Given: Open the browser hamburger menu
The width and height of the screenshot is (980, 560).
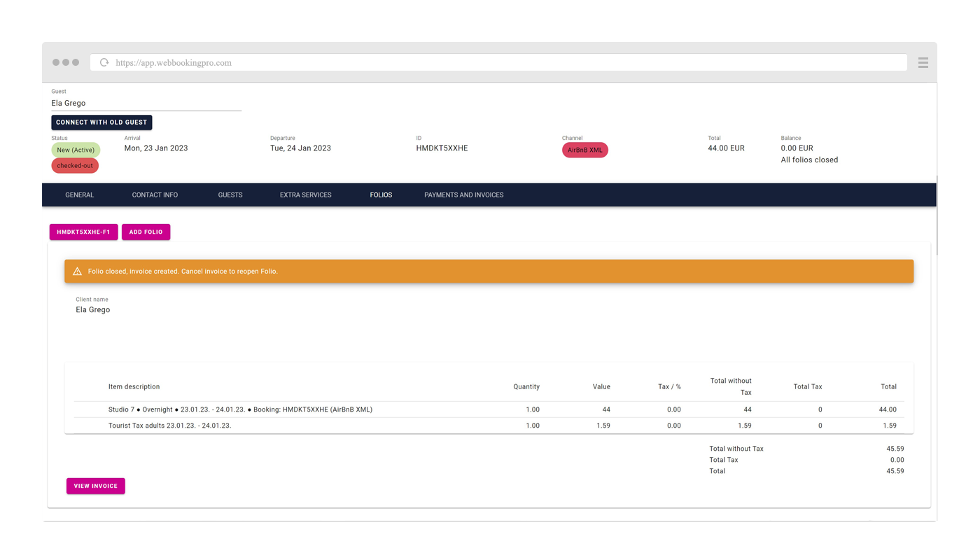Looking at the screenshot, I should pyautogui.click(x=923, y=62).
